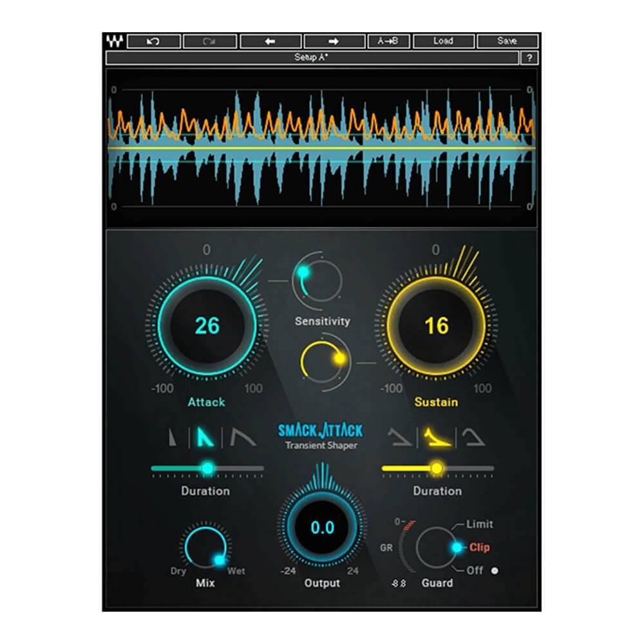Image resolution: width=644 pixels, height=644 pixels.
Task: Go to the next preset arrow
Action: [x=334, y=41]
